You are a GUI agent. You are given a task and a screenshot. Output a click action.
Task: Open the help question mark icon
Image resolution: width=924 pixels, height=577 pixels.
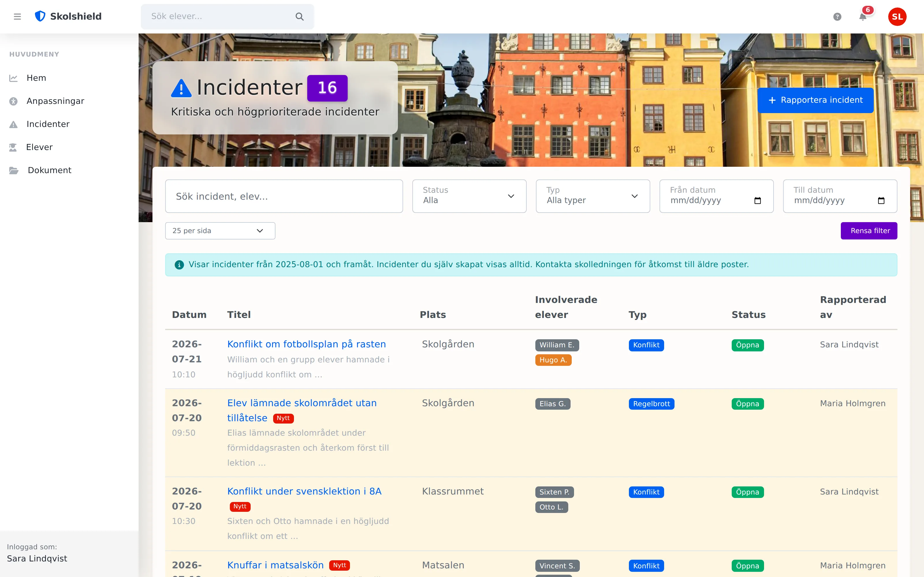click(x=837, y=17)
